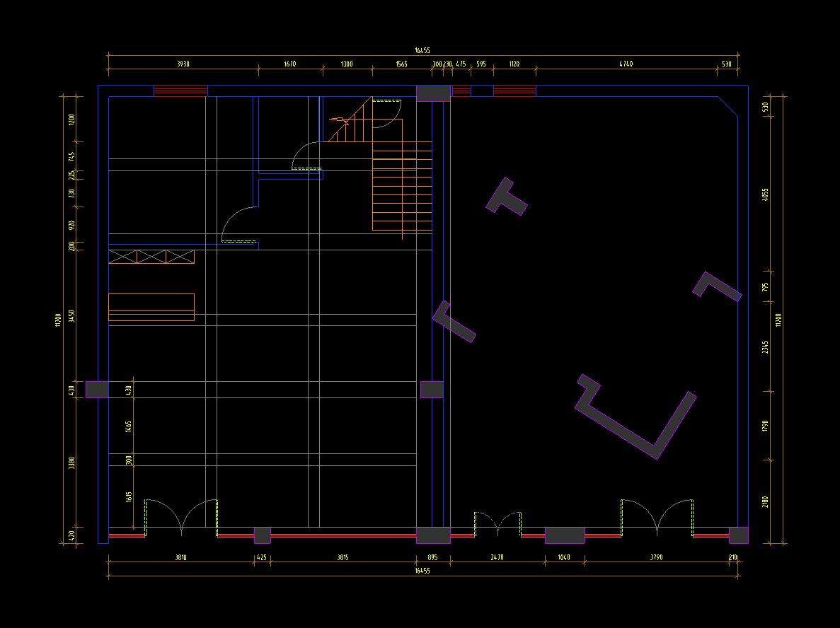Select the X-pattern cabinet row

click(x=151, y=257)
